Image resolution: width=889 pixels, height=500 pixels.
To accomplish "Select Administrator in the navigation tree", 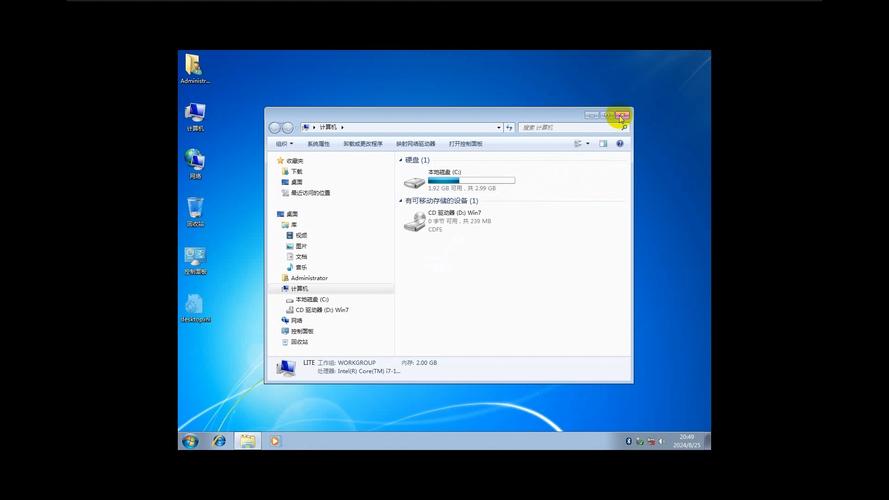I will pyautogui.click(x=309, y=278).
